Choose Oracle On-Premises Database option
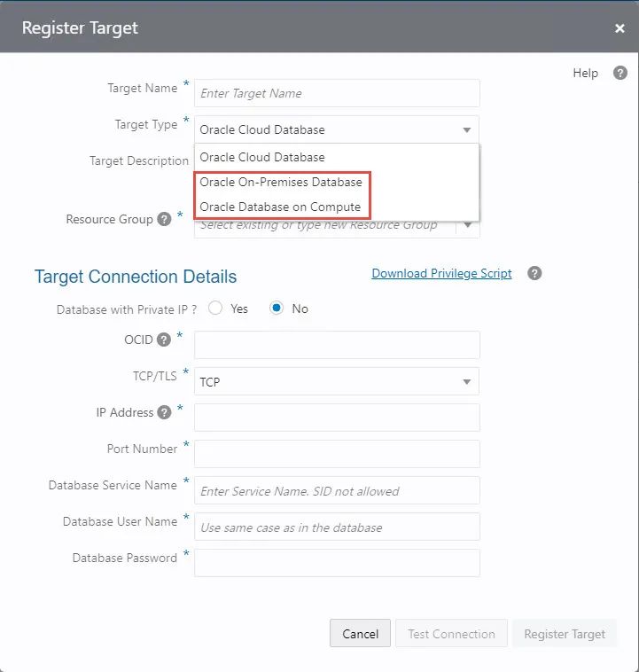Screen dimensions: 639x672 point(281,182)
